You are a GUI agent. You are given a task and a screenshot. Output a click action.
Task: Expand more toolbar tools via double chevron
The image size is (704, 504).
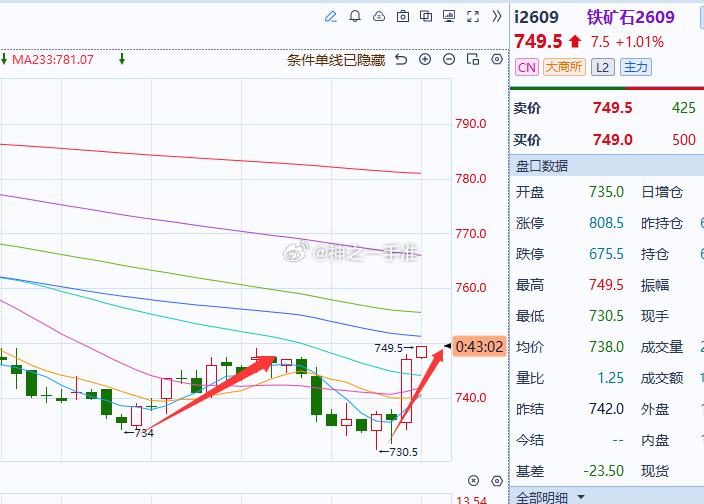pyautogui.click(x=496, y=17)
